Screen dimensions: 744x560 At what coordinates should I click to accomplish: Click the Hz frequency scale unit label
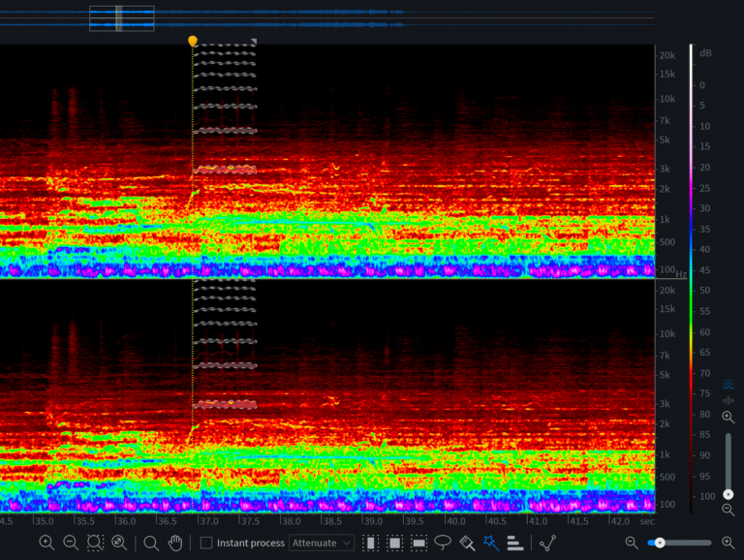681,276
